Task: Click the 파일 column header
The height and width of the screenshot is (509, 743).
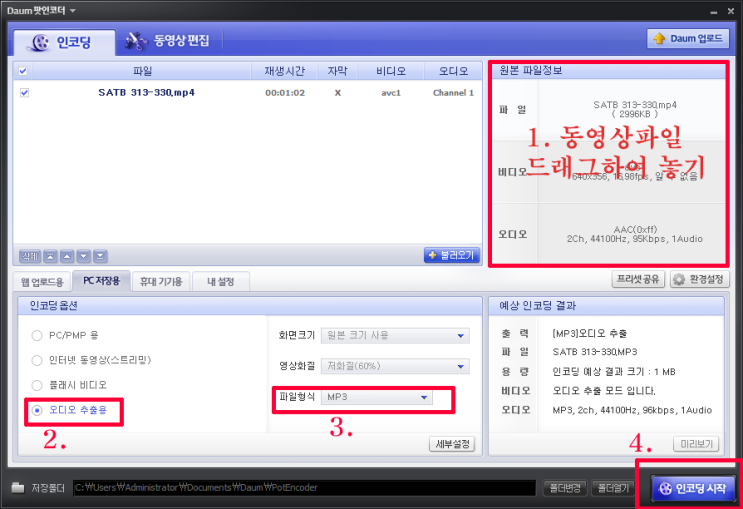Action: click(142, 71)
